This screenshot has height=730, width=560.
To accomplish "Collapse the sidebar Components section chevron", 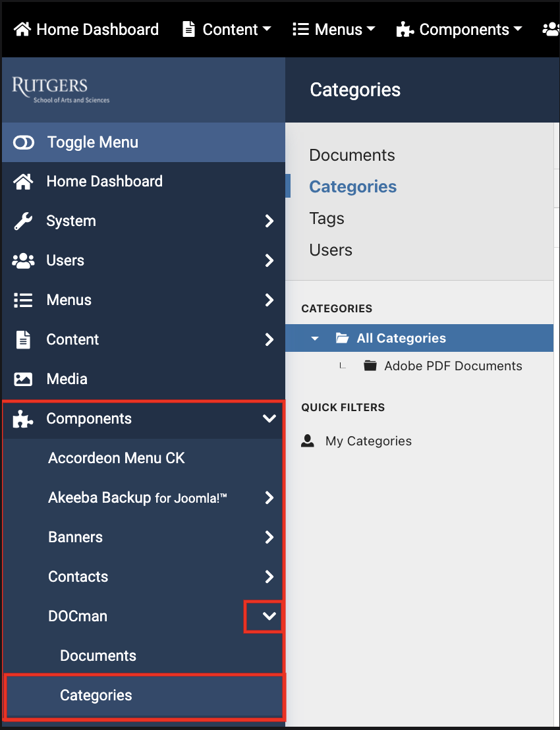I will click(x=269, y=418).
